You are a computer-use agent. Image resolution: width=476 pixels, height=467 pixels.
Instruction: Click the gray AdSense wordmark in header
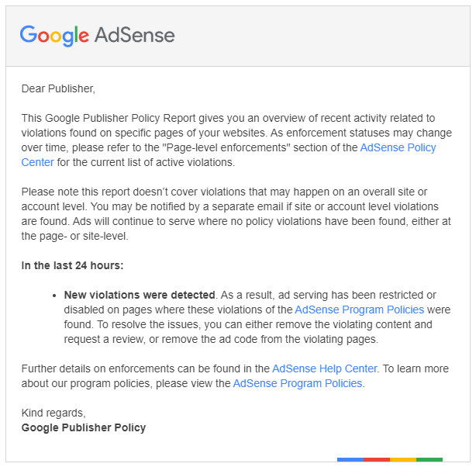pyautogui.click(x=134, y=35)
